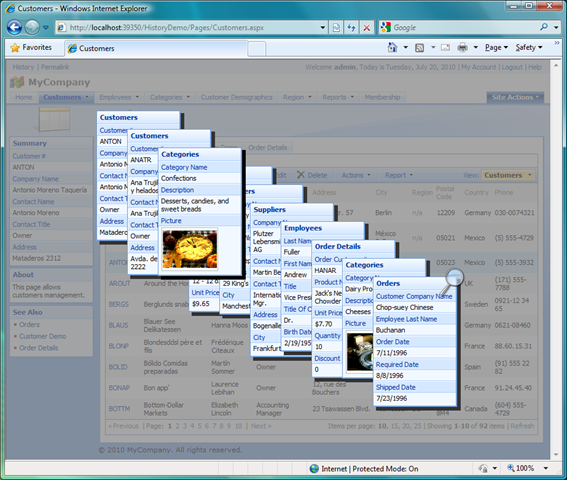Open the Home icon in command bar
The width and height of the screenshot is (567, 480).
[x=392, y=47]
